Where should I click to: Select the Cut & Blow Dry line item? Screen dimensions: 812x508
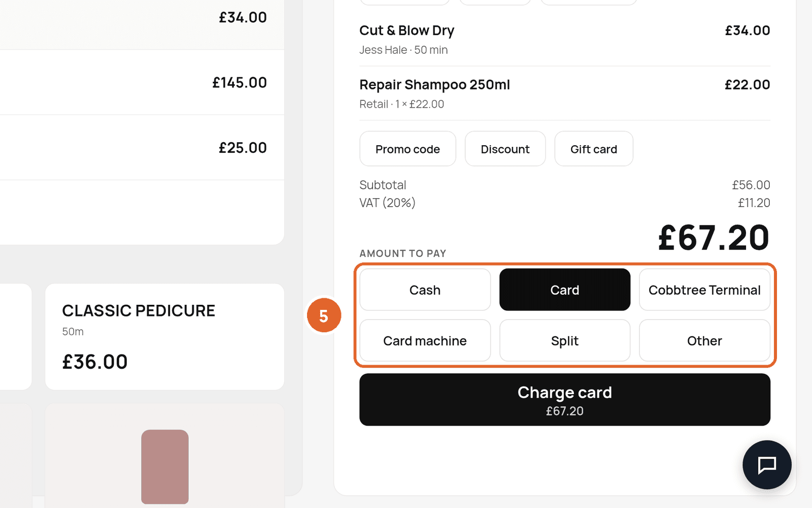coord(565,40)
